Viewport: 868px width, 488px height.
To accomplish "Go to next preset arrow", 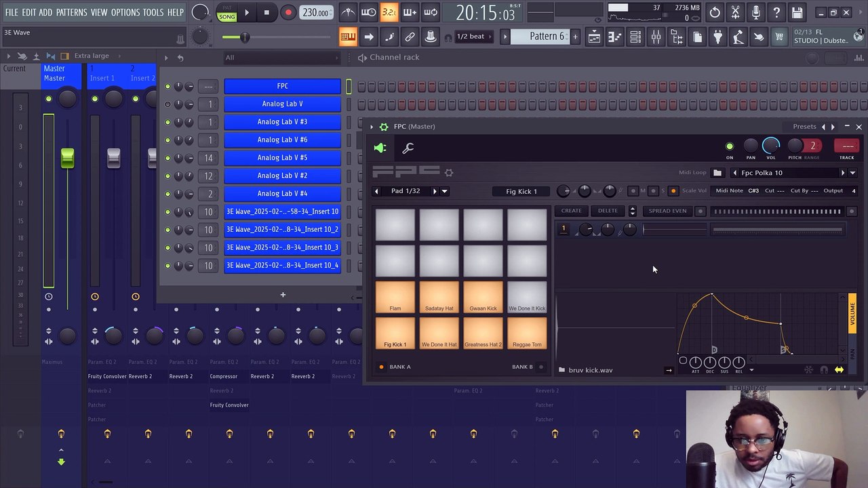I will click(x=833, y=127).
